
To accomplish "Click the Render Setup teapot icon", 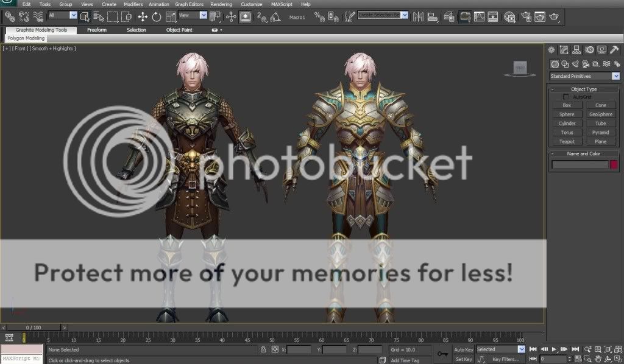I will 525,16.
